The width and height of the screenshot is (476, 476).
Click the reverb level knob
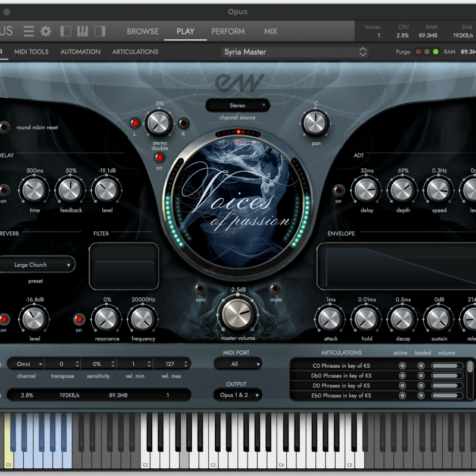click(x=34, y=319)
